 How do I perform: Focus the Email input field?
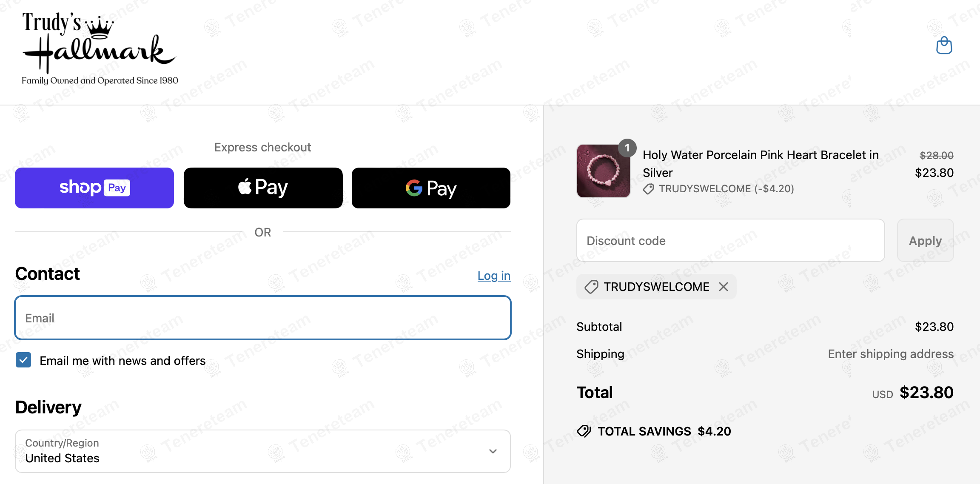262,318
